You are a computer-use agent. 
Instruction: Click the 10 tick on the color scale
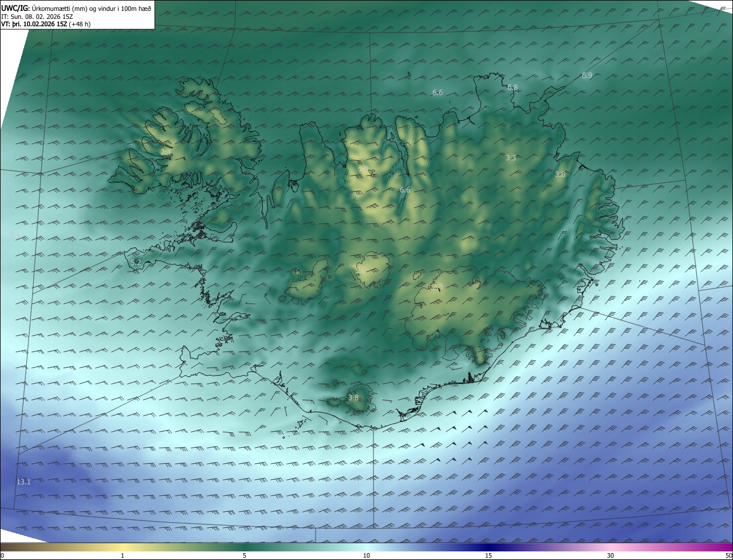pyautogui.click(x=366, y=555)
